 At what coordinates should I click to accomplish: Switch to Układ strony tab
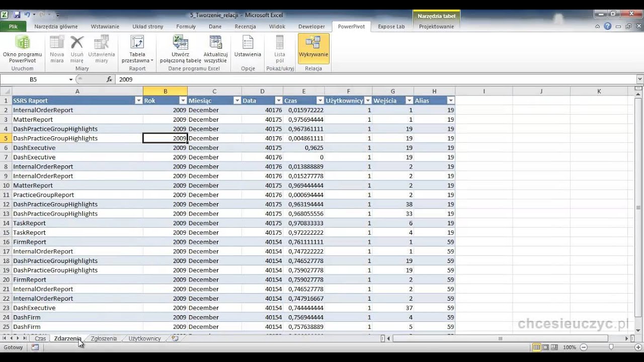[x=148, y=27]
